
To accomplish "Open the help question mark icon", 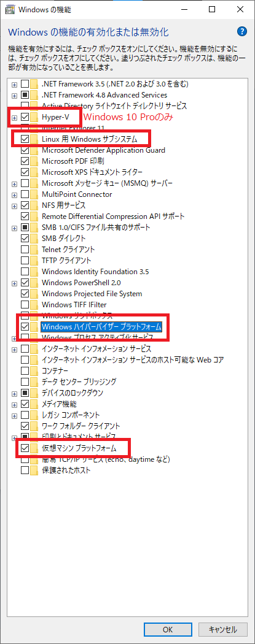I will click(242, 32).
